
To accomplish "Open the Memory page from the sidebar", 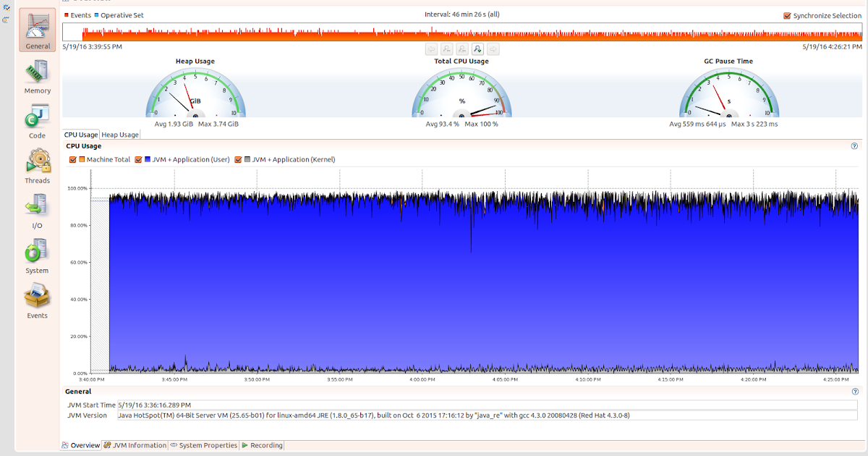I will pyautogui.click(x=37, y=76).
